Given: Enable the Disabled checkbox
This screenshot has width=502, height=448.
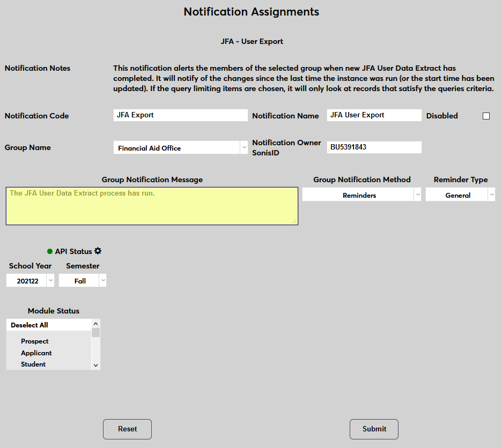Looking at the screenshot, I should [x=486, y=116].
